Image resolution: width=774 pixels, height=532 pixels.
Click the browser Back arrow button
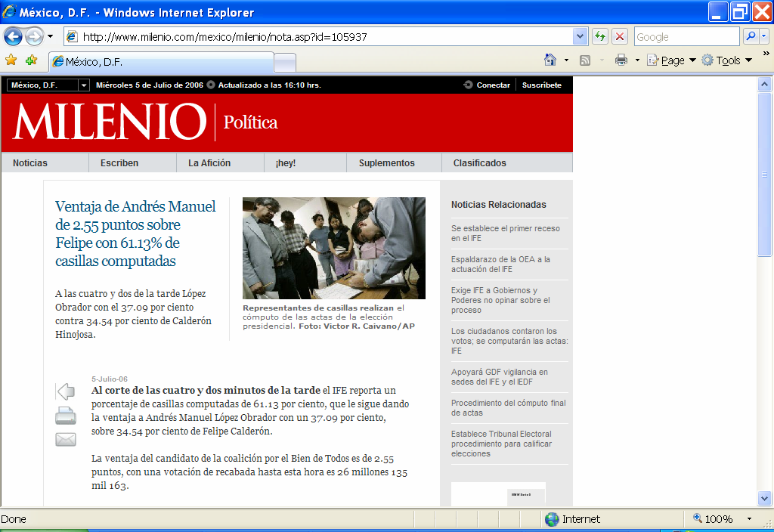13,36
